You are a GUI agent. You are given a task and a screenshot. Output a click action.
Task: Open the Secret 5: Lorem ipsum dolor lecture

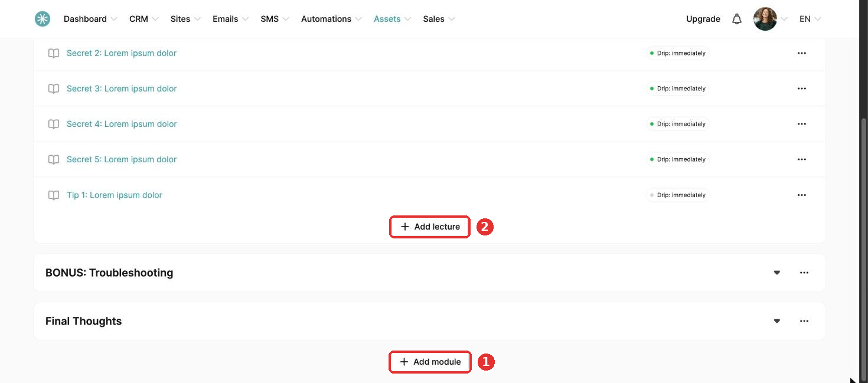point(122,159)
